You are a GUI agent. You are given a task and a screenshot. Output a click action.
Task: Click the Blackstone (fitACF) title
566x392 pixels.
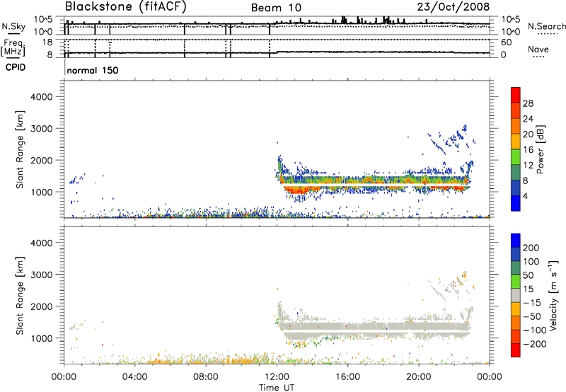click(x=125, y=7)
